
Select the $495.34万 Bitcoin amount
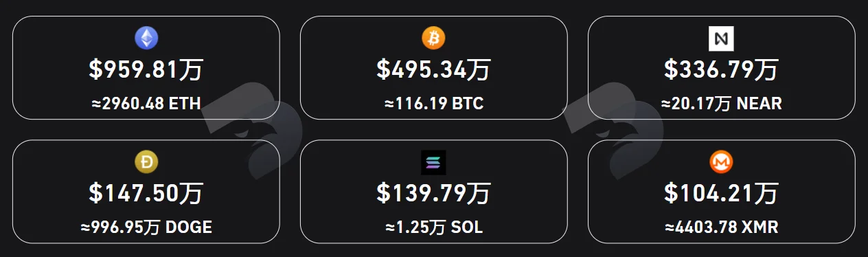(433, 70)
